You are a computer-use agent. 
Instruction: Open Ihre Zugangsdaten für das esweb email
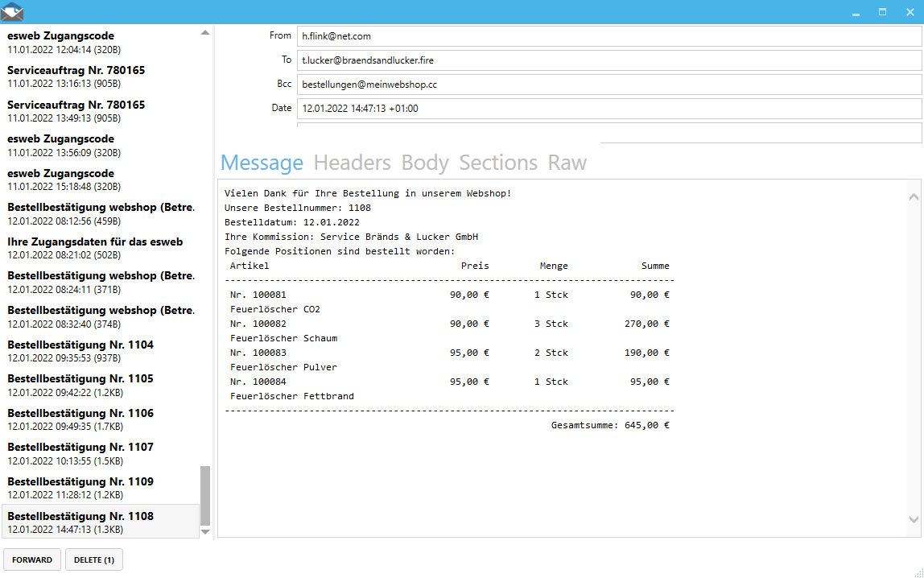100,248
